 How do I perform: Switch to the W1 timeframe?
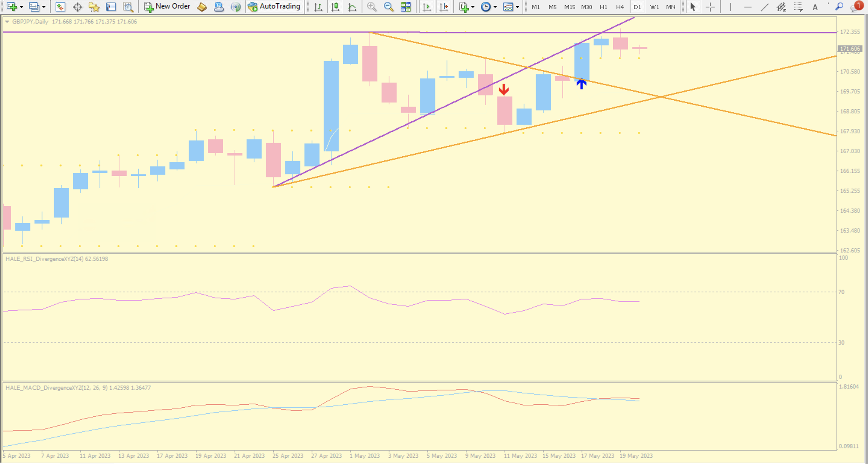tap(654, 7)
